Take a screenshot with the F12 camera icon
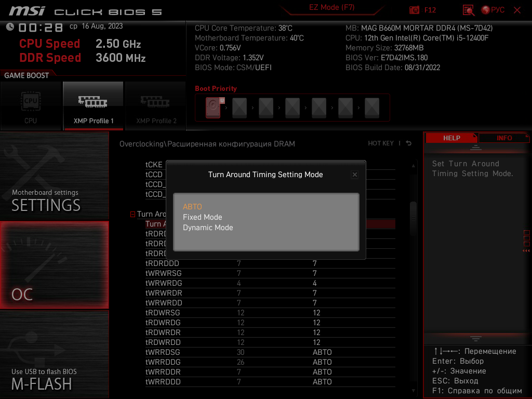Image resolution: width=532 pixels, height=399 pixels. (414, 10)
